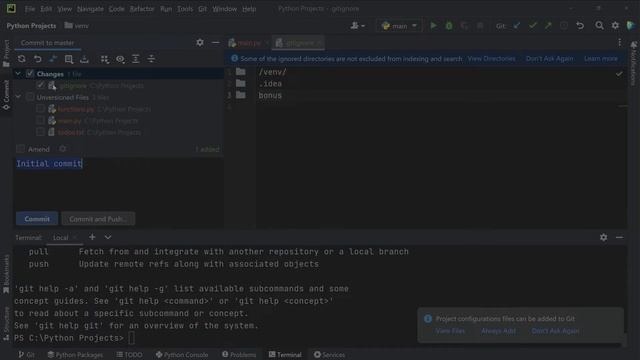This screenshot has height=360, width=640.
Task: Open the Commit sidebar tool window
Action: click(x=6, y=95)
